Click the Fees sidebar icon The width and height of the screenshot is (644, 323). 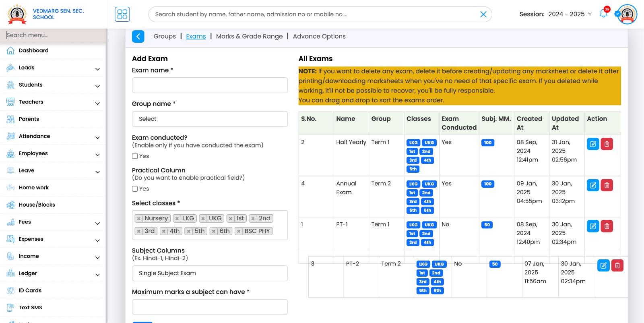click(10, 222)
